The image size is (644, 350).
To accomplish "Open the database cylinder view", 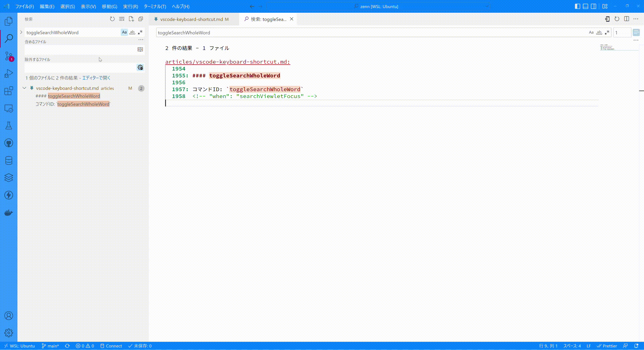I will pyautogui.click(x=9, y=161).
